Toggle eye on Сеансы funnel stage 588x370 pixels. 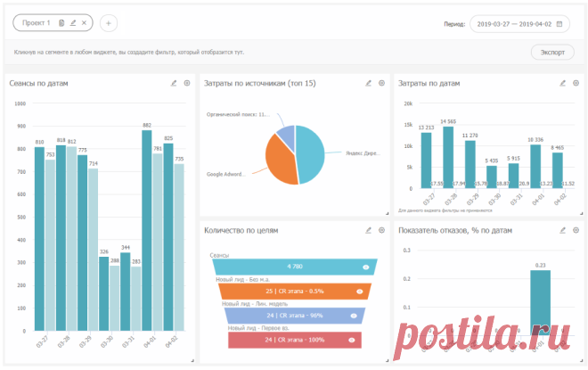coord(365,267)
